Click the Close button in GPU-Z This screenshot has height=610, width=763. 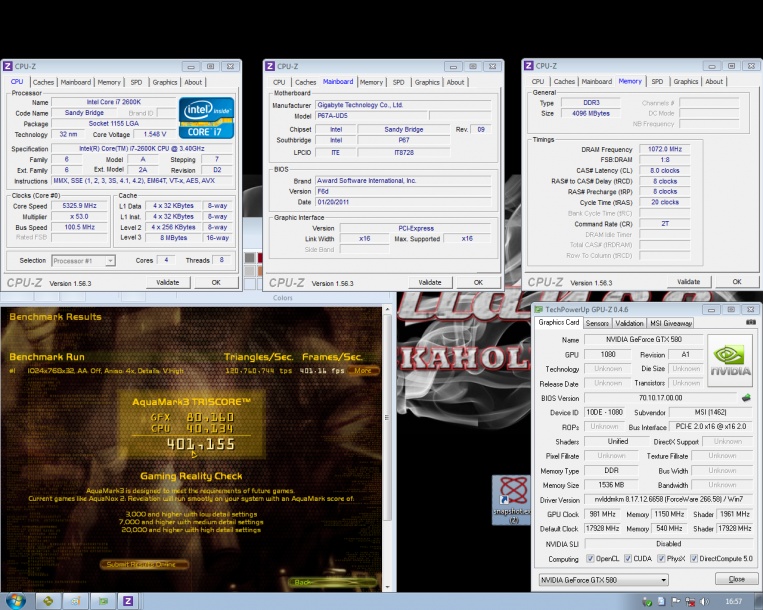point(737,580)
